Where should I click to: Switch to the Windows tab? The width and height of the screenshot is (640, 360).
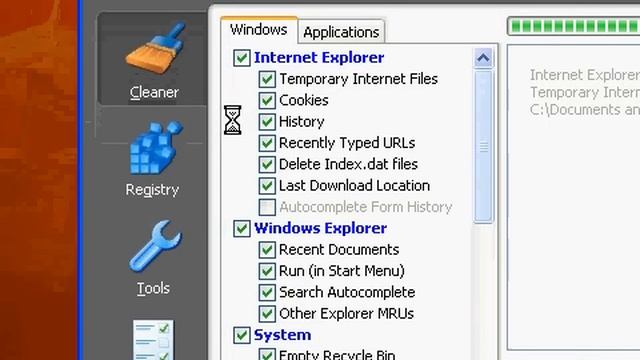tap(258, 30)
